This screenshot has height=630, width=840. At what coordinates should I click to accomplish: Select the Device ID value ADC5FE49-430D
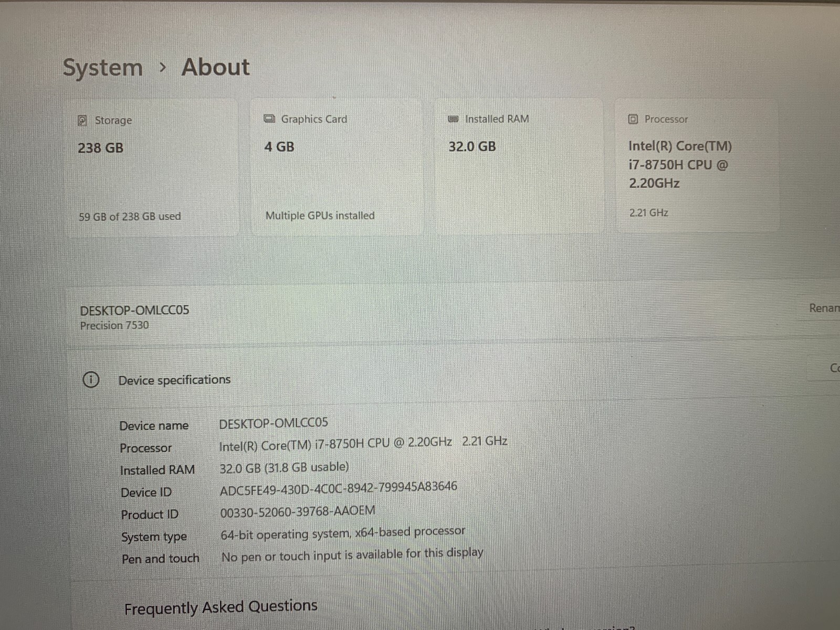click(339, 488)
